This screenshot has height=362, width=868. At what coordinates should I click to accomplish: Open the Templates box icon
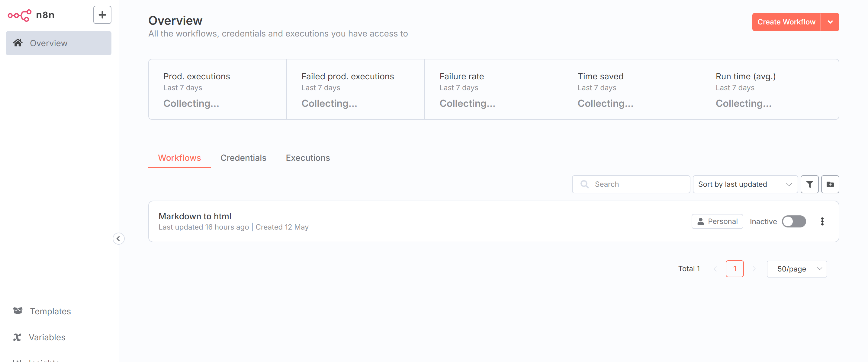pyautogui.click(x=18, y=311)
